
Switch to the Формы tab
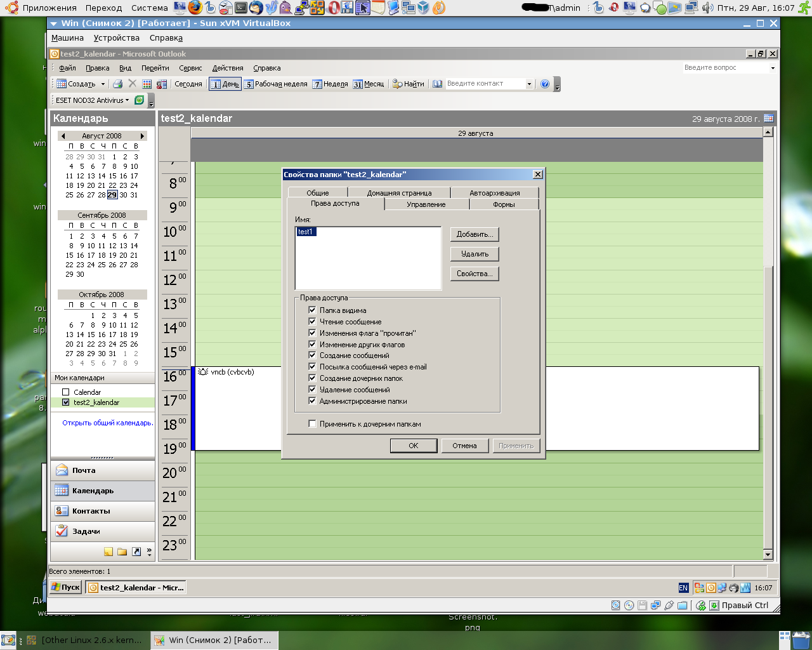[x=504, y=204]
